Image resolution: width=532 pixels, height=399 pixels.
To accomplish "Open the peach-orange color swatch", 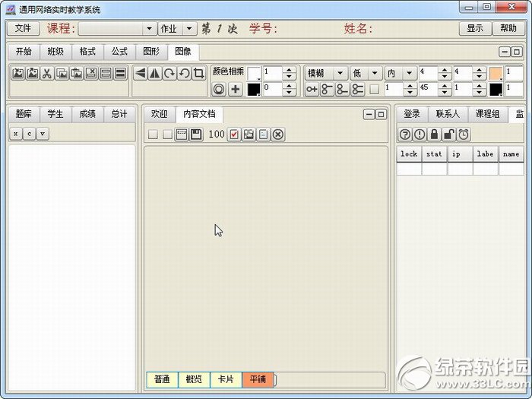I will [496, 73].
